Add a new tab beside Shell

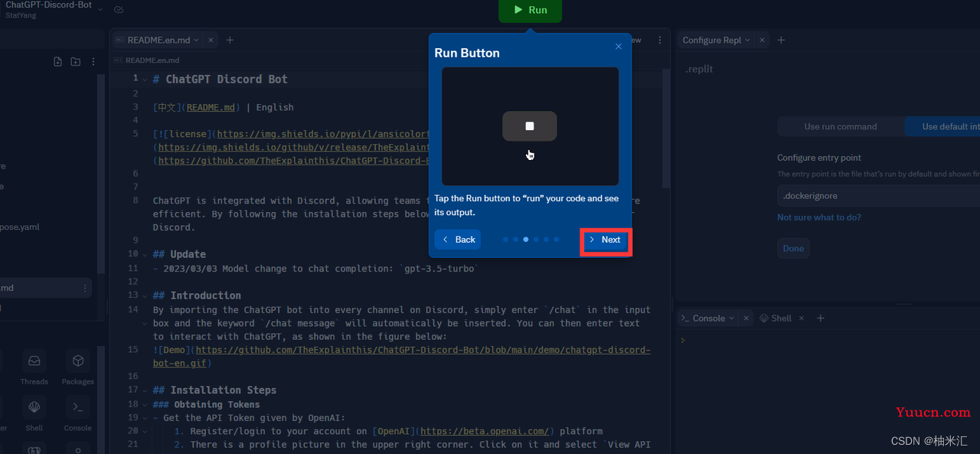[x=820, y=318]
